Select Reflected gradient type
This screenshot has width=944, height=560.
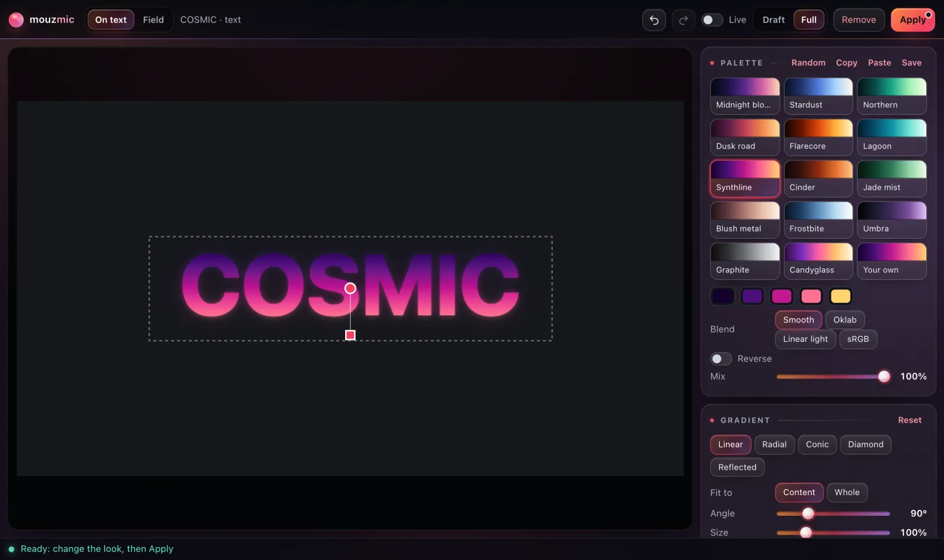pos(737,467)
